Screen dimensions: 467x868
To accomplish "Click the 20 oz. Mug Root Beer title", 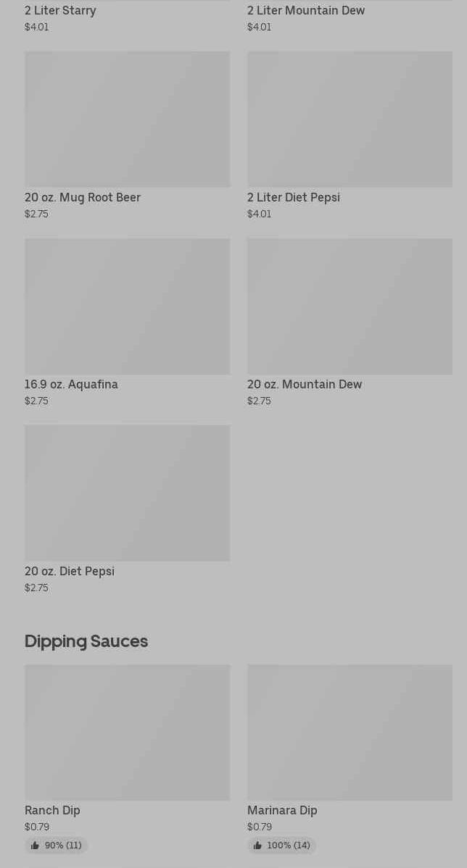I will click(x=83, y=198).
